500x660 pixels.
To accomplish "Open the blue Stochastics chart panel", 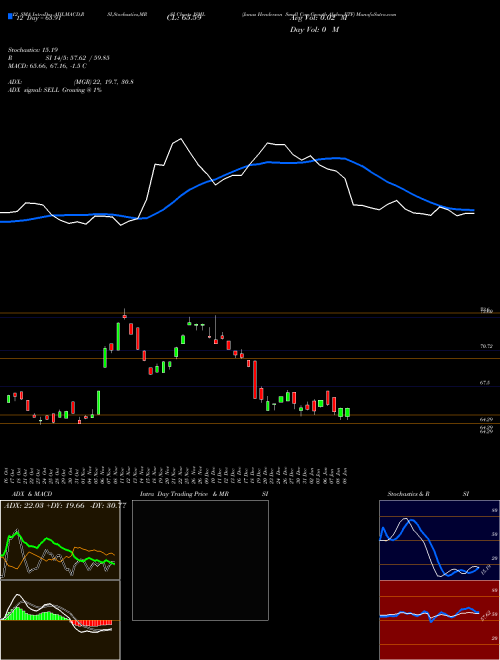I will click(439, 540).
